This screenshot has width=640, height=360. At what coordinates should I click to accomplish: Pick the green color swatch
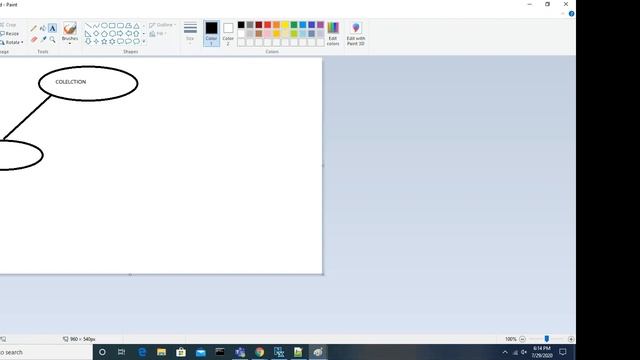pos(294,25)
